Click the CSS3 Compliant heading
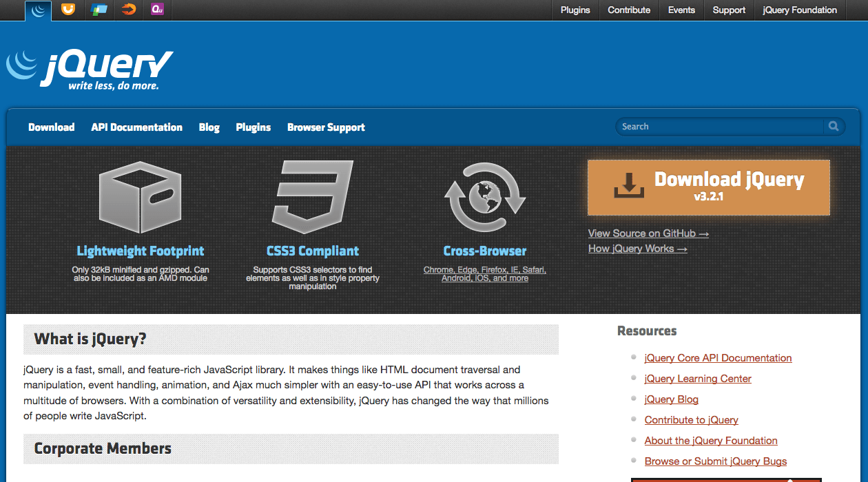 pos(313,251)
